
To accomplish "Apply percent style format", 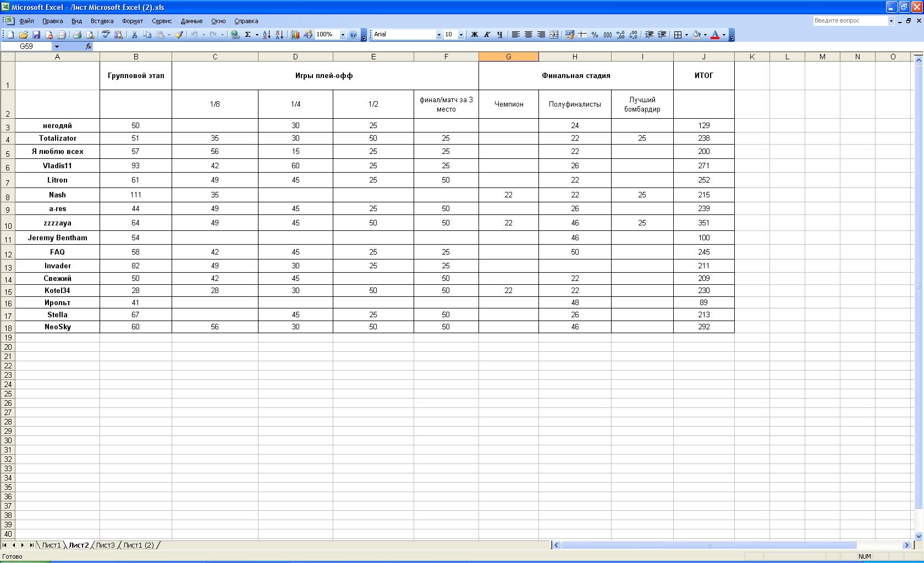I will pyautogui.click(x=595, y=35).
